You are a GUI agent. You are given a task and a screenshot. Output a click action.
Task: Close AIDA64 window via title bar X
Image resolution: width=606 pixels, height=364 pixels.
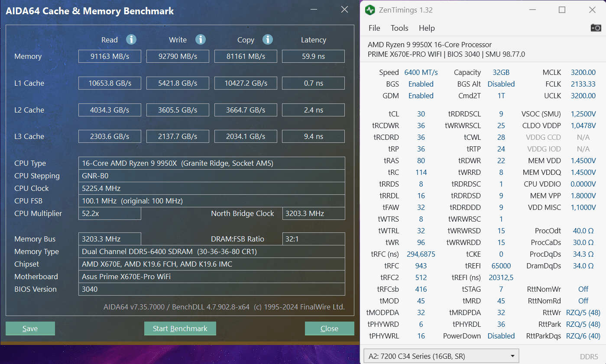pyautogui.click(x=344, y=10)
